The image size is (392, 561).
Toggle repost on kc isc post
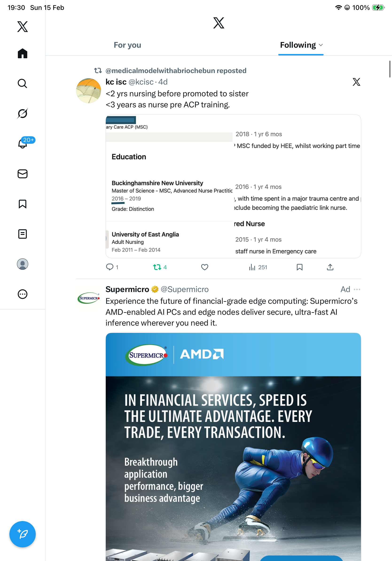(157, 267)
